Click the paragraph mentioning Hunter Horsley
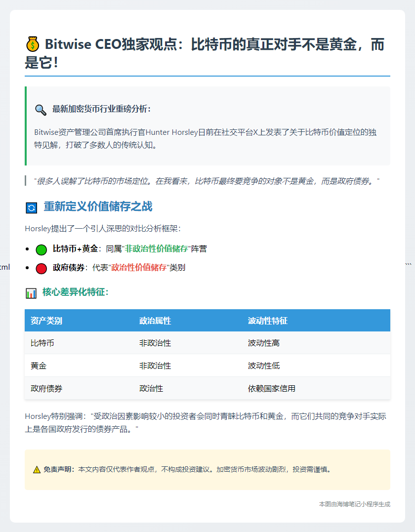Screen dimensions: 415x532 click(x=206, y=139)
